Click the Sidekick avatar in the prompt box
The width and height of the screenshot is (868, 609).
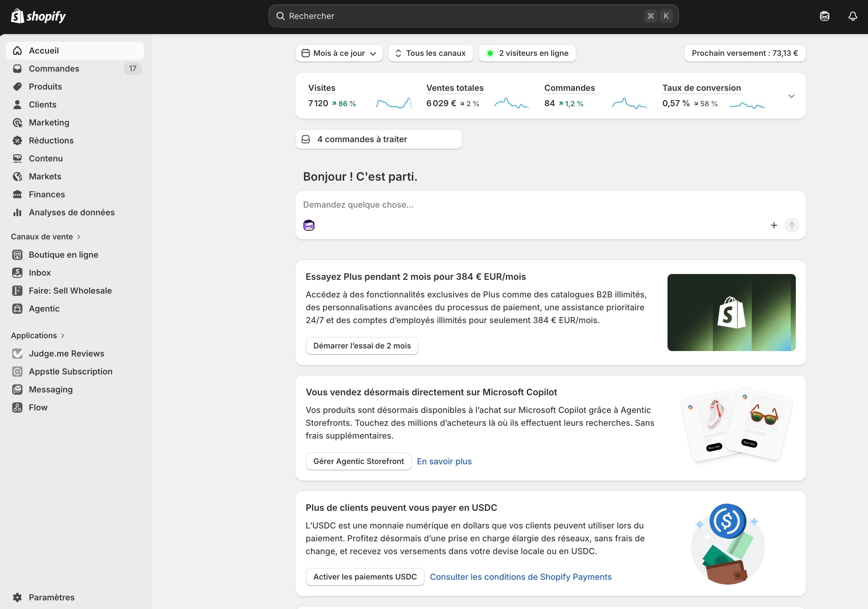(x=309, y=226)
